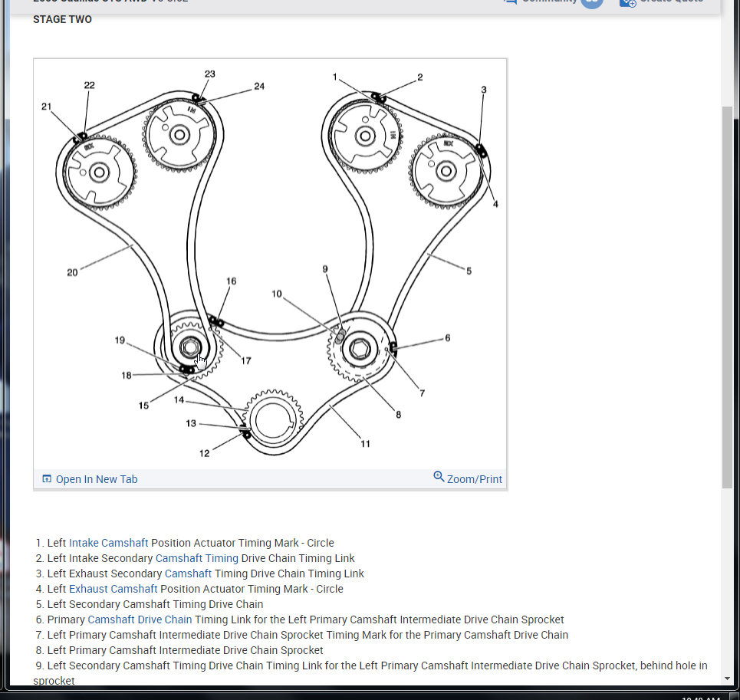
Task: Click the Zoom/Print magnifier icon
Action: (x=439, y=477)
